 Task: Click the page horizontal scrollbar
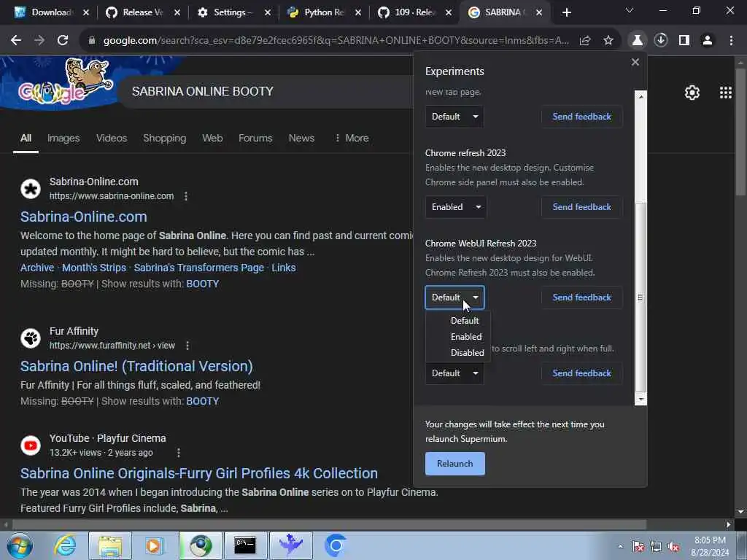click(x=329, y=525)
